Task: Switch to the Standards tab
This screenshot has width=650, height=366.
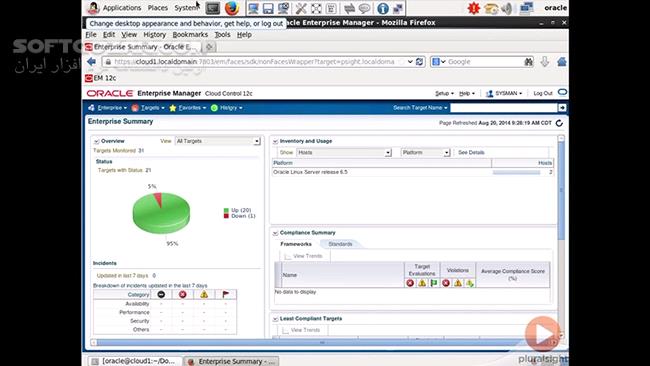Action: (340, 244)
